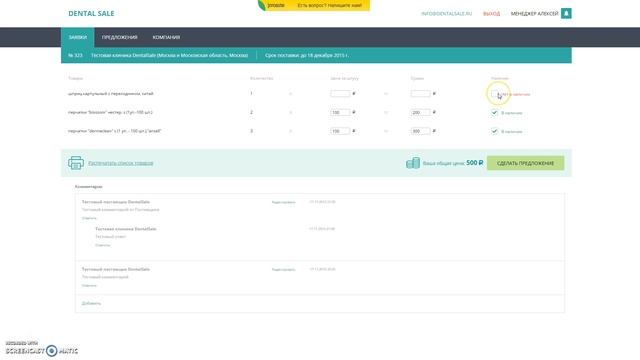640x360 pixels.
Task: Click the printer icon
Action: 76,163
